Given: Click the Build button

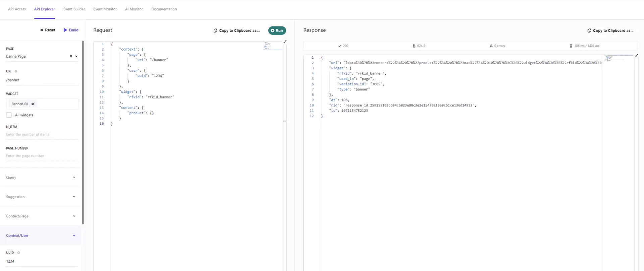Looking at the screenshot, I should [x=71, y=30].
